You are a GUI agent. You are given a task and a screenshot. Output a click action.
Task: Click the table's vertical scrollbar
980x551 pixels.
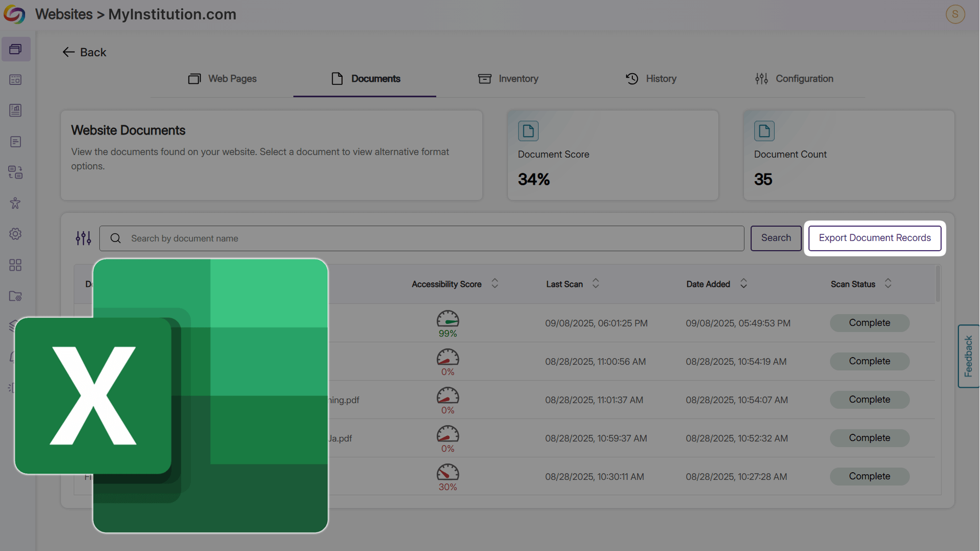tap(938, 284)
